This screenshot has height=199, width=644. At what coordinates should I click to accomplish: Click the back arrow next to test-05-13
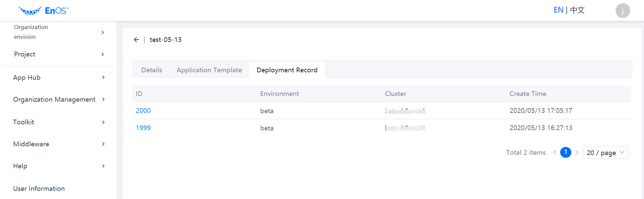(136, 40)
